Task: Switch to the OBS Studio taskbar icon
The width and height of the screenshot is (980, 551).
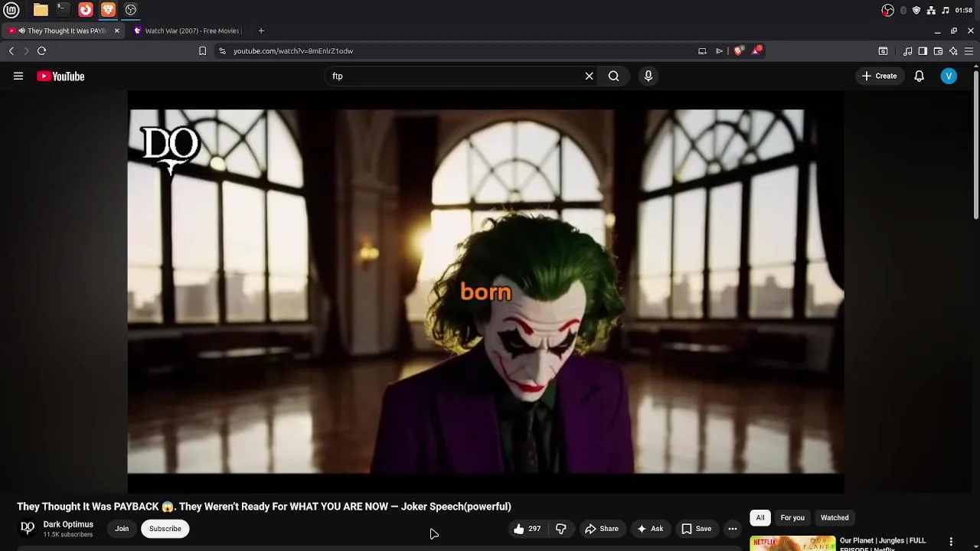Action: click(131, 10)
